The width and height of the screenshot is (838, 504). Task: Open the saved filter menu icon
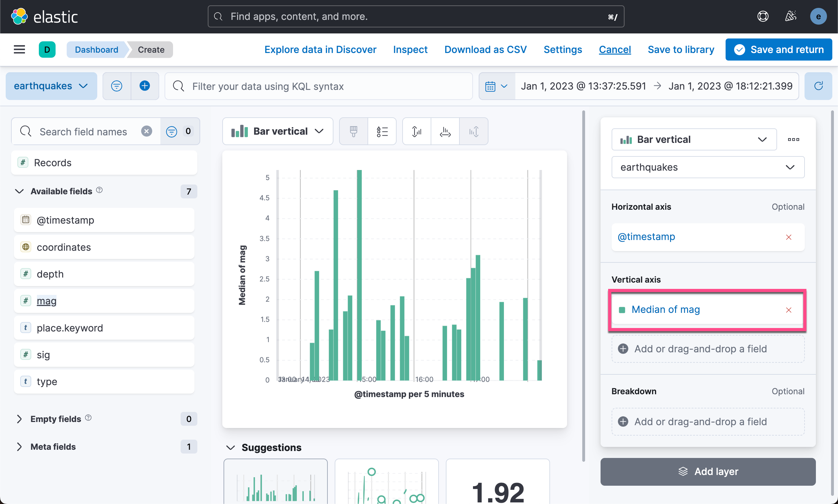117,86
